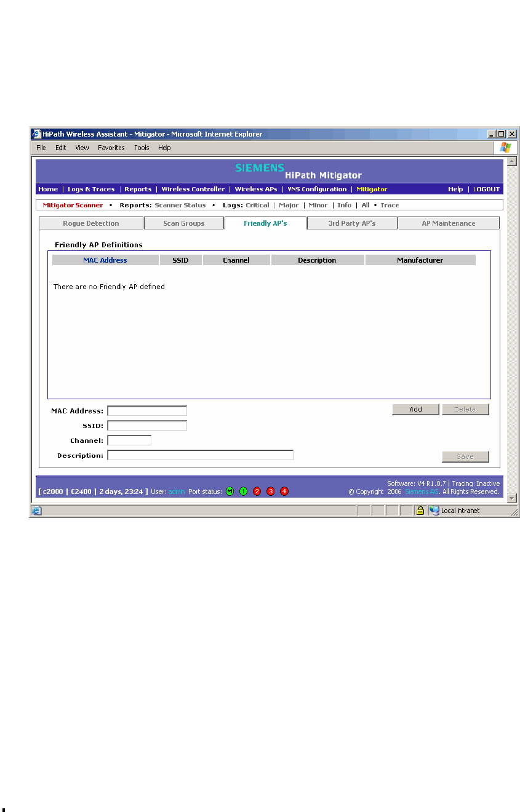Click the Add button

click(x=415, y=410)
